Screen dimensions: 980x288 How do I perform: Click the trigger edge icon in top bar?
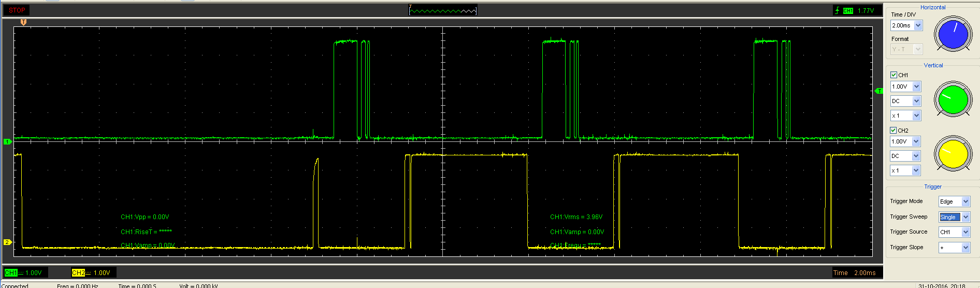click(837, 10)
